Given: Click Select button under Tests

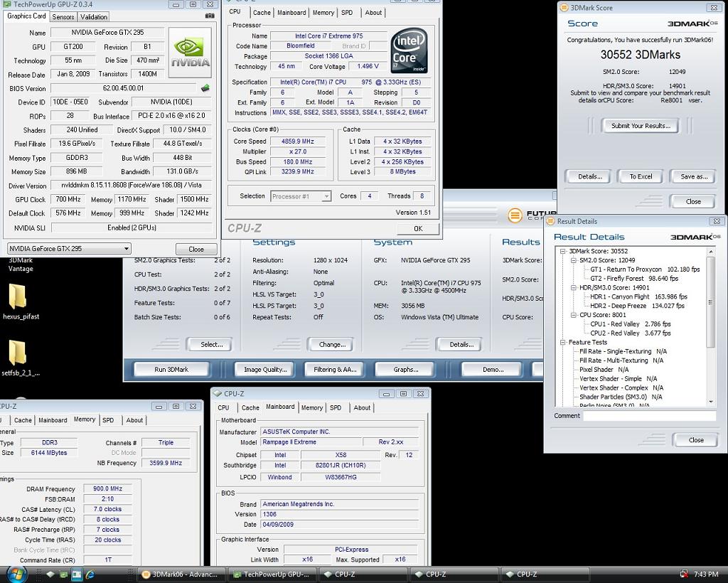Looking at the screenshot, I should coord(211,344).
